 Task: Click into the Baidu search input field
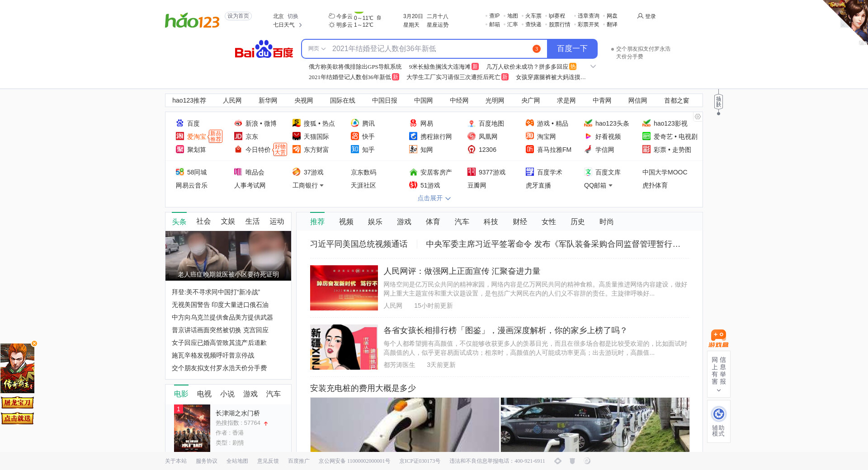[x=429, y=49]
